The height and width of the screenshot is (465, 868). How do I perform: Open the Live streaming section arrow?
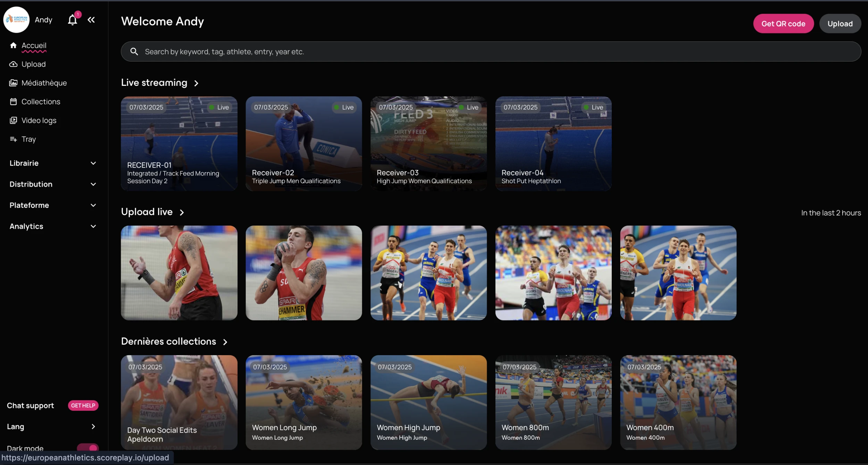coord(196,83)
